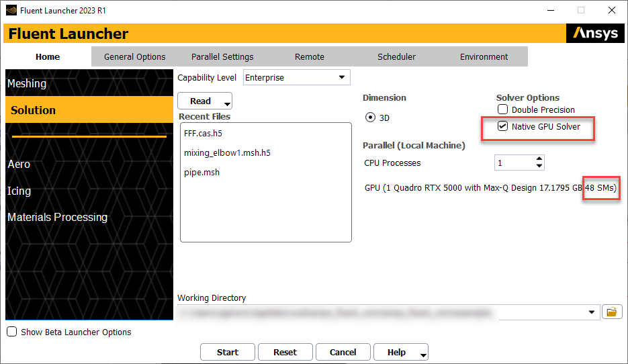Open the Read button dropdown arrow
Image resolution: width=628 pixels, height=364 pixels.
click(227, 104)
